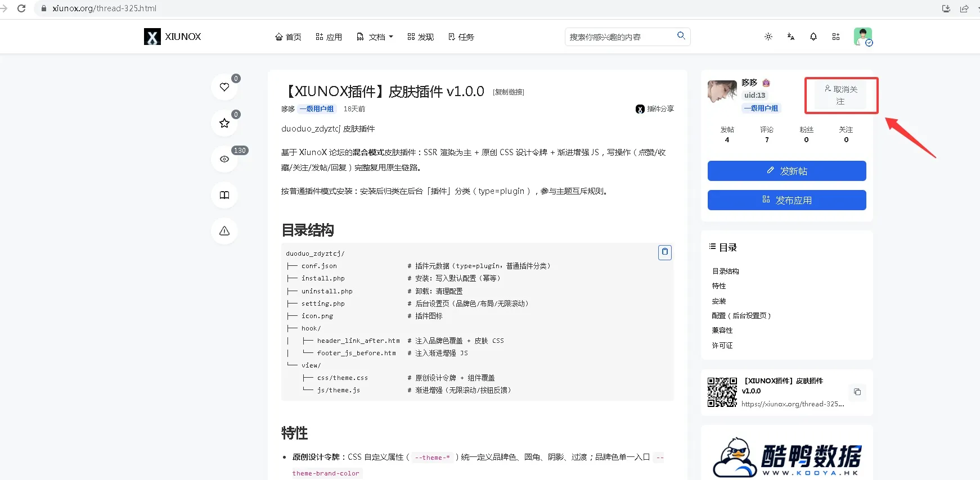Click the '18天前' post time

tap(354, 109)
